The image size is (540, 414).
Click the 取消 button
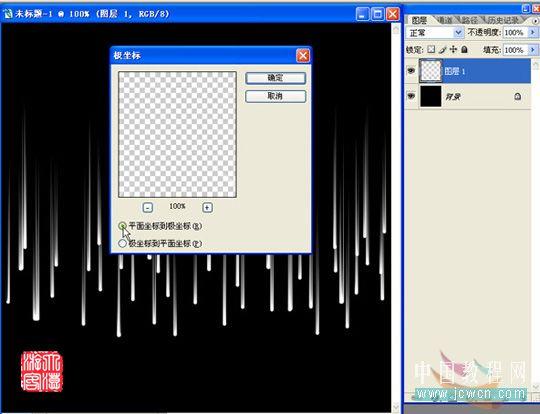click(x=275, y=96)
